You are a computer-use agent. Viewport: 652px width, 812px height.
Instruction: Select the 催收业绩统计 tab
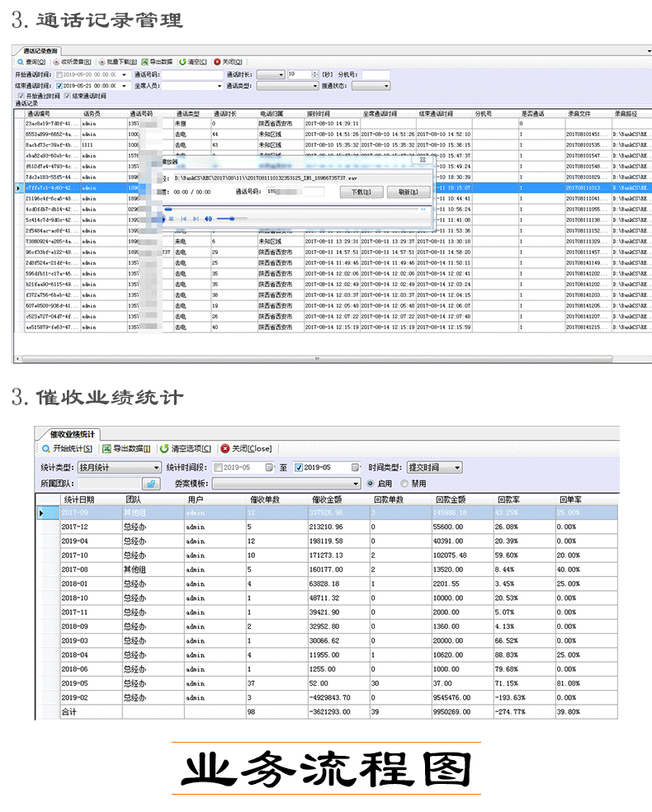72,434
